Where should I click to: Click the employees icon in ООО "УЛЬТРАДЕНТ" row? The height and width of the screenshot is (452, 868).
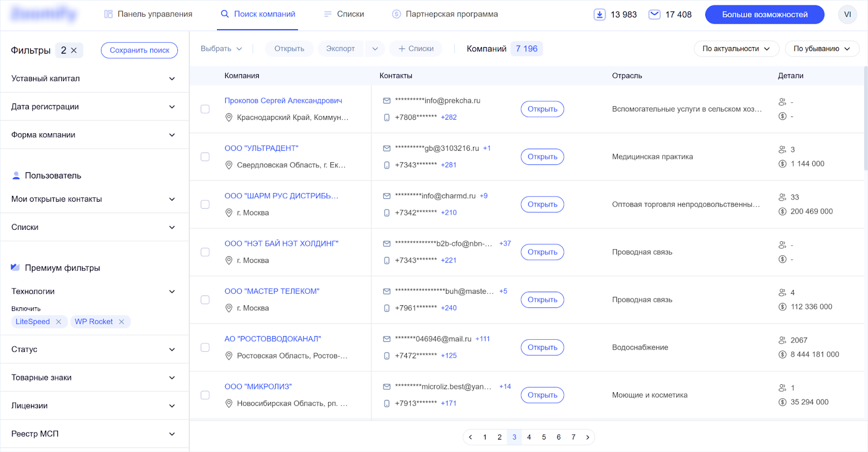pos(782,150)
